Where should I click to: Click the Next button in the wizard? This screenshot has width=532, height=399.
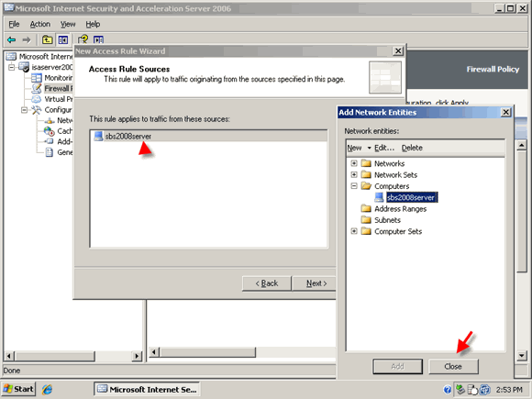[315, 283]
